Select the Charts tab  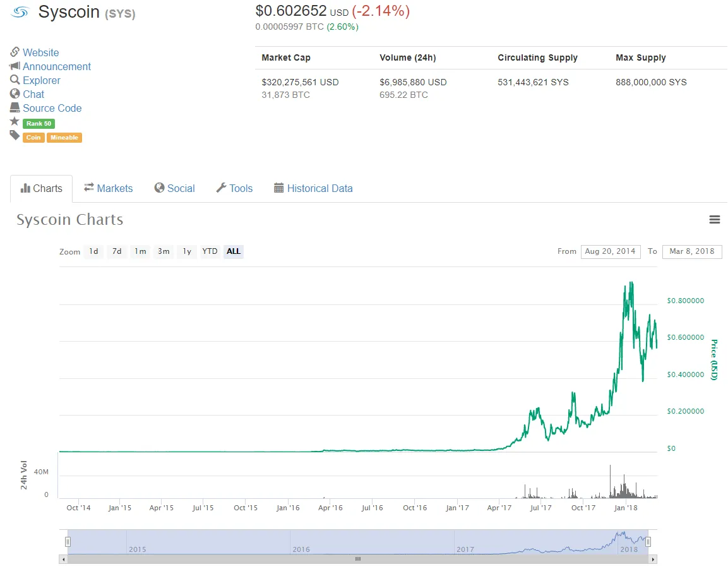pyautogui.click(x=41, y=189)
